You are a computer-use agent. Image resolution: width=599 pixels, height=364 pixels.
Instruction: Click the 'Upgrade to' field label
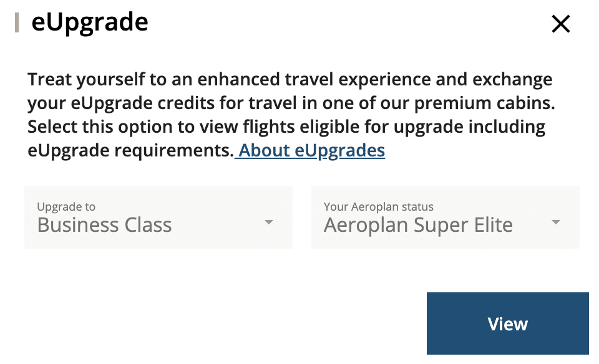[66, 207]
